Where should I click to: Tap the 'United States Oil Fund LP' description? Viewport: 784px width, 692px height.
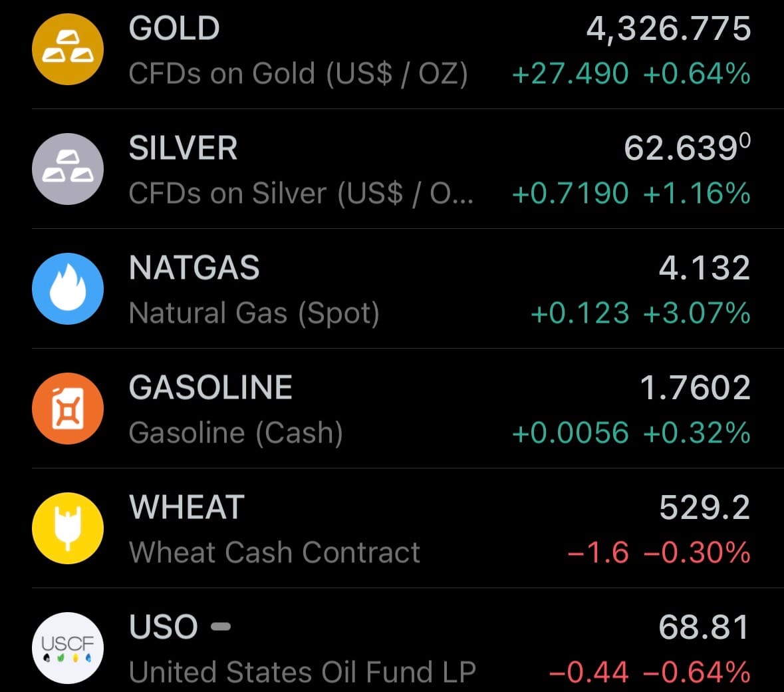(x=303, y=672)
